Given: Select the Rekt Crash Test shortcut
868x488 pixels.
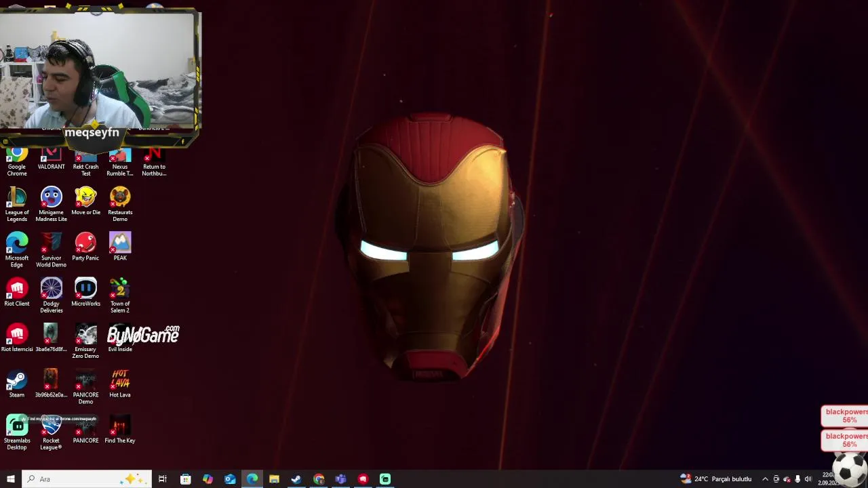Looking at the screenshot, I should point(85,163).
